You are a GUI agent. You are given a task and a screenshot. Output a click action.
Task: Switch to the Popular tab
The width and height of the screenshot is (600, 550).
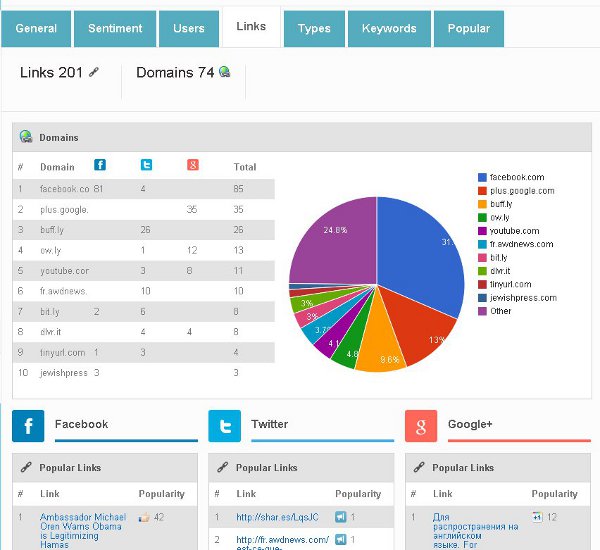click(469, 29)
